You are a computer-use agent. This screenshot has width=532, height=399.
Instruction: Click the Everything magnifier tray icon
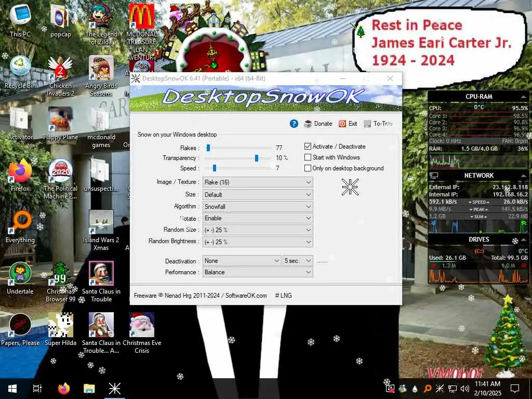[x=428, y=389]
